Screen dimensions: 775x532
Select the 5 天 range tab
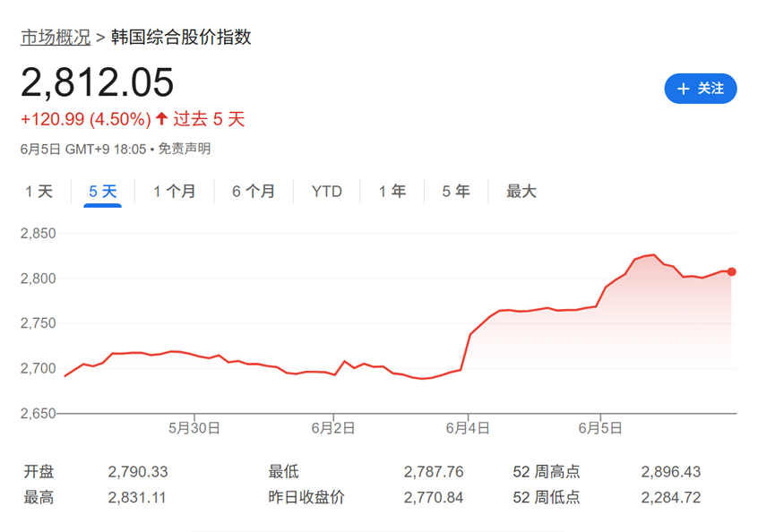click(x=103, y=191)
